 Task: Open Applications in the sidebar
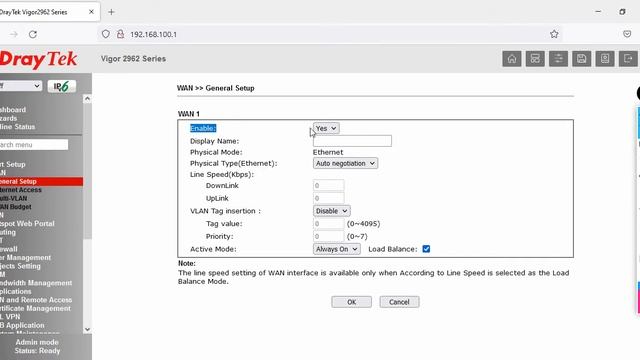click(16, 291)
